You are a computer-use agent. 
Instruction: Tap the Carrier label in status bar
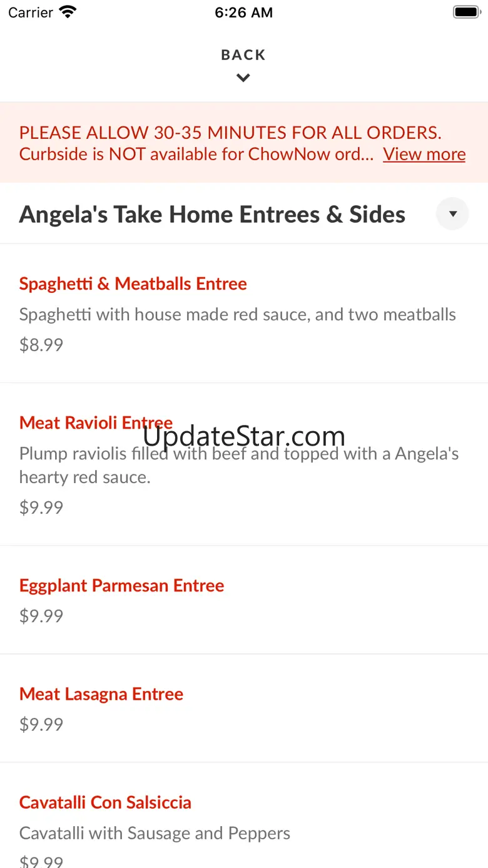tap(31, 12)
